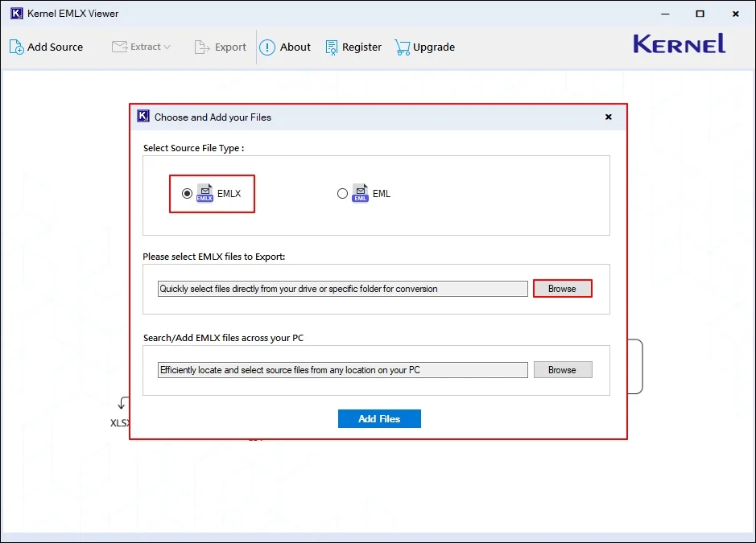Click the Kernel logo in the corner
The image size is (756, 543).
click(x=679, y=45)
